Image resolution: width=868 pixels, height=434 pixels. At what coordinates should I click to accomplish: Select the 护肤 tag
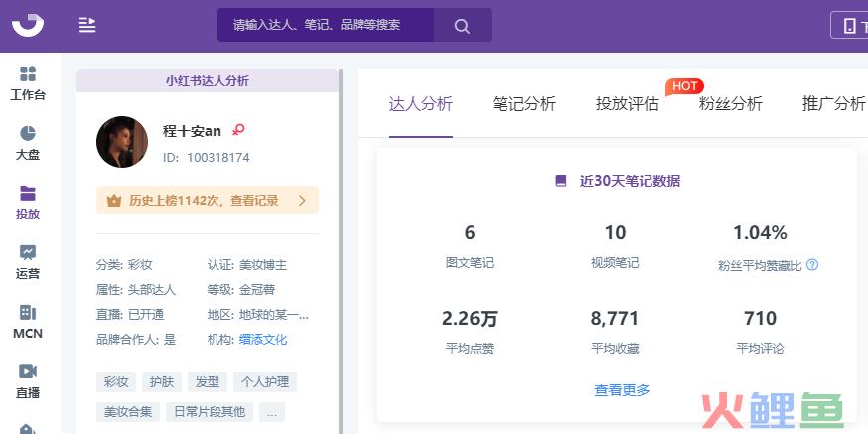pyautogui.click(x=162, y=382)
